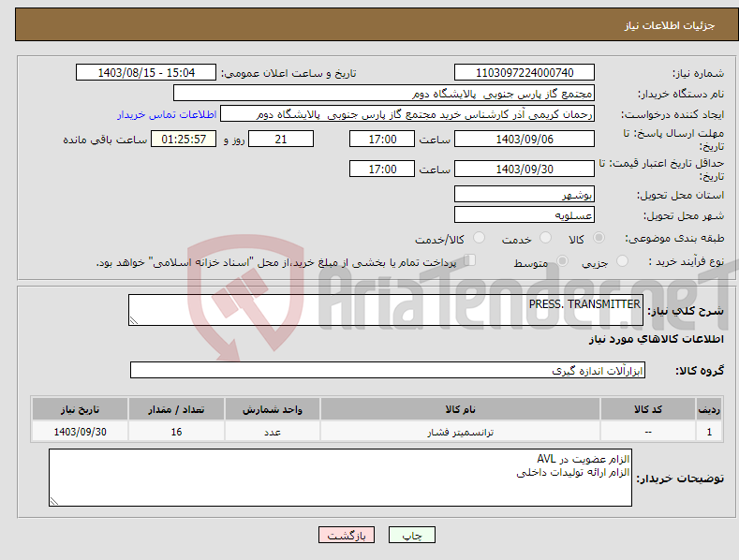Click the buyer notes textarea with AVL
Viewport: 739px width, 560px height.
tap(340, 478)
